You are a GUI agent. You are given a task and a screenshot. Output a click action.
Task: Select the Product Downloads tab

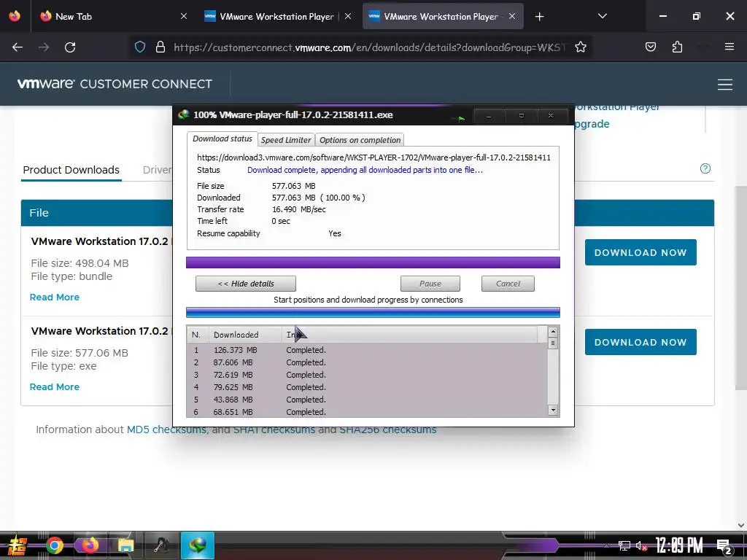pos(71,170)
